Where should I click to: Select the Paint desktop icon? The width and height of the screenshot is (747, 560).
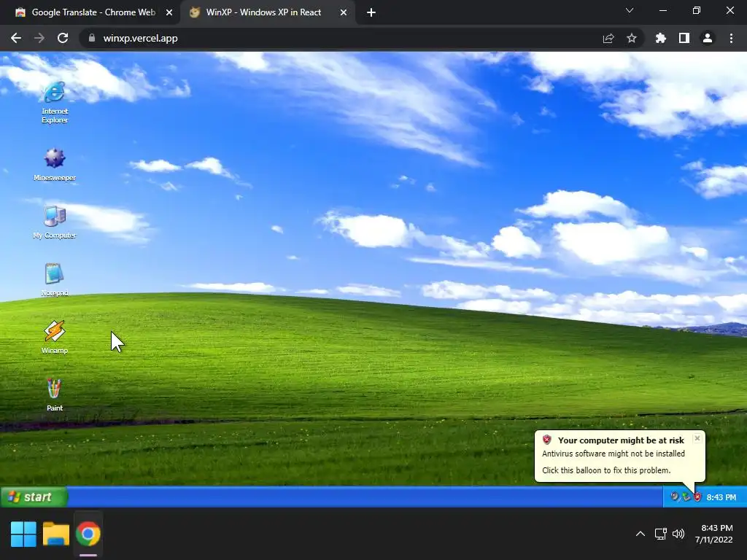click(54, 394)
